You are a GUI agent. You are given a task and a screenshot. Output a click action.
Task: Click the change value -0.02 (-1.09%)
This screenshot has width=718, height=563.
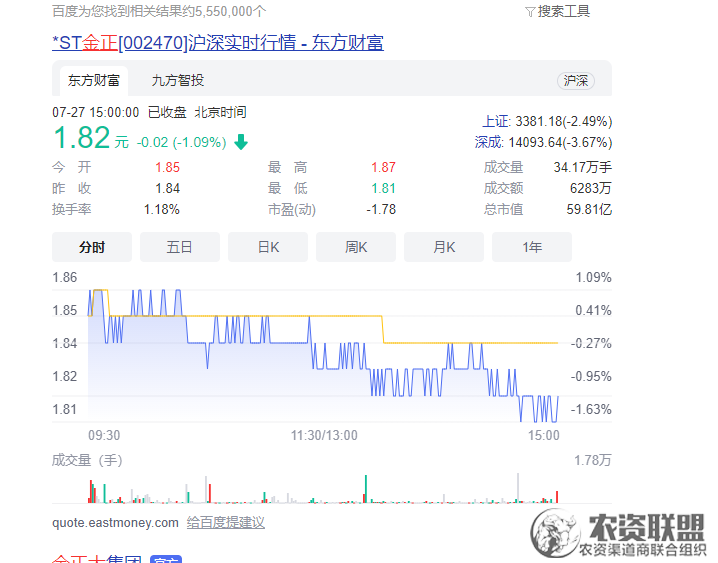point(181,142)
